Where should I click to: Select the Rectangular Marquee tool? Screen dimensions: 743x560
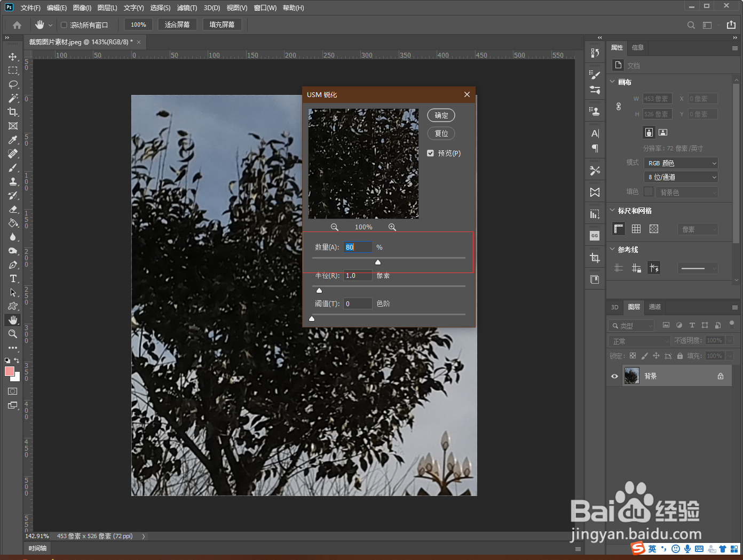point(13,70)
